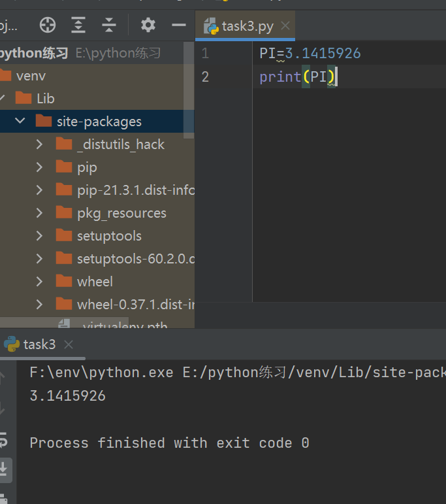Expand the wheel folder chevron
The image size is (446, 504).
click(x=39, y=281)
